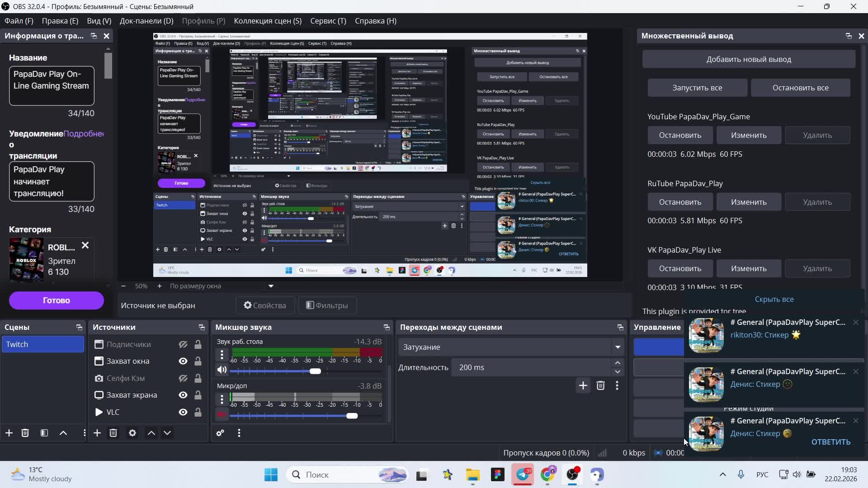The image size is (868, 488).
Task: Open the Док-панели menu
Action: click(x=146, y=21)
